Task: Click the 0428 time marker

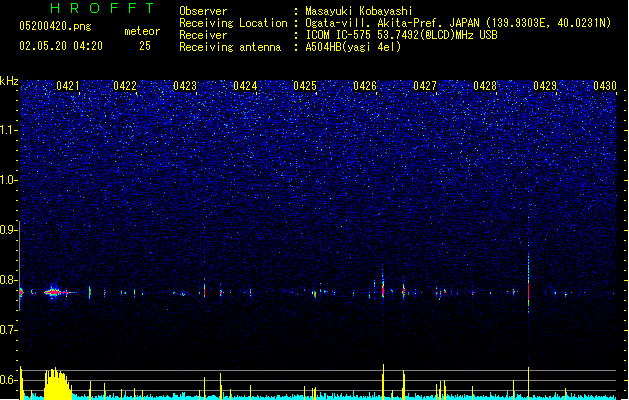Action: (x=485, y=86)
